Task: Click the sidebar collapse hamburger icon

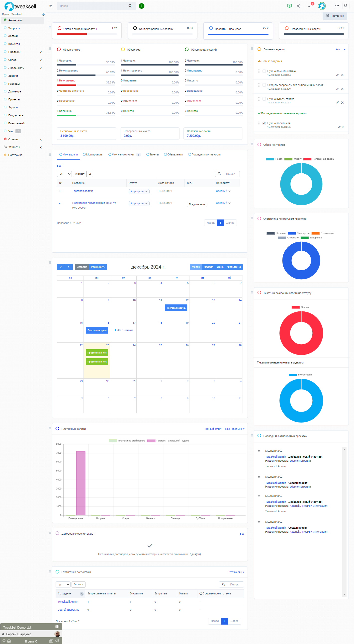Action: tap(51, 6)
